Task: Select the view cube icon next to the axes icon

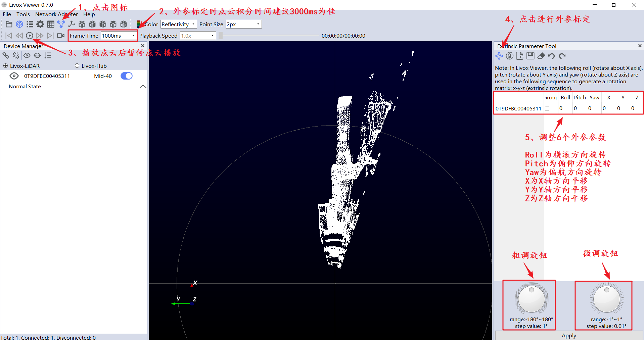Action: tap(82, 24)
